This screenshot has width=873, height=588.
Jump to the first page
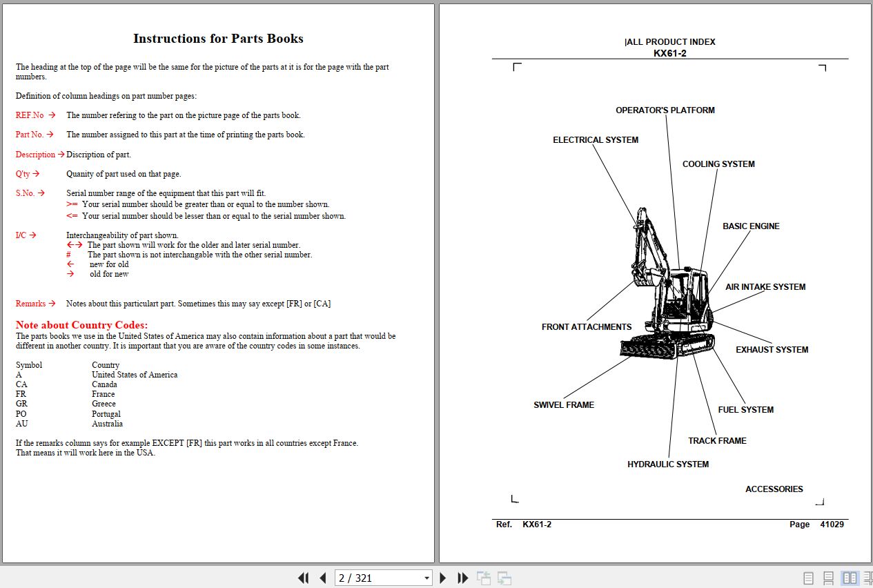(303, 578)
